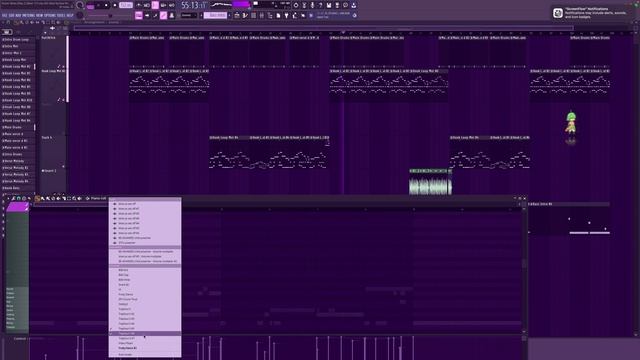Screen dimensions: 640x360
Task: Select the check-marked channel entry in the dropdown list
Action: [145, 329]
